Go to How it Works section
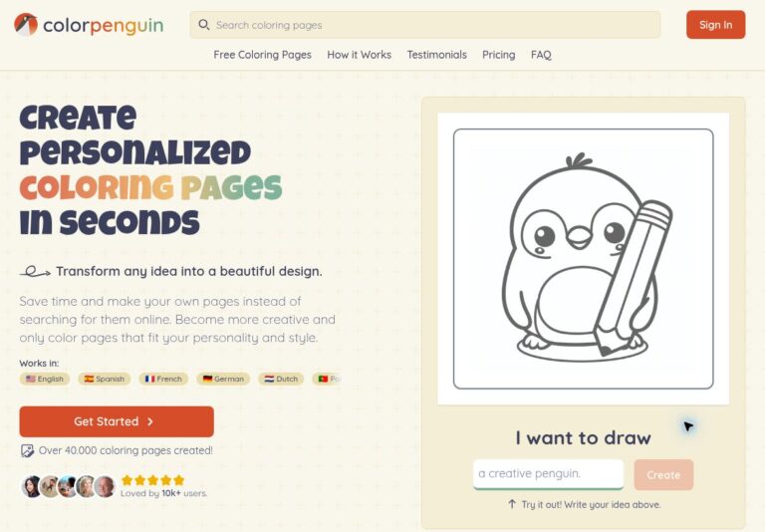The height and width of the screenshot is (532, 765). [359, 55]
